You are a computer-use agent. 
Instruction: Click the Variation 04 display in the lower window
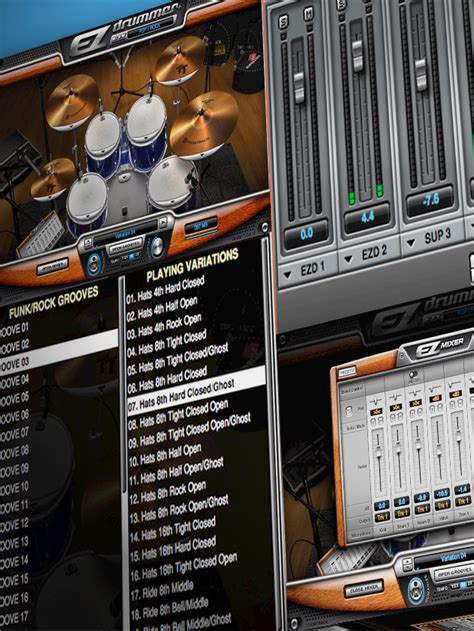pyautogui.click(x=445, y=558)
